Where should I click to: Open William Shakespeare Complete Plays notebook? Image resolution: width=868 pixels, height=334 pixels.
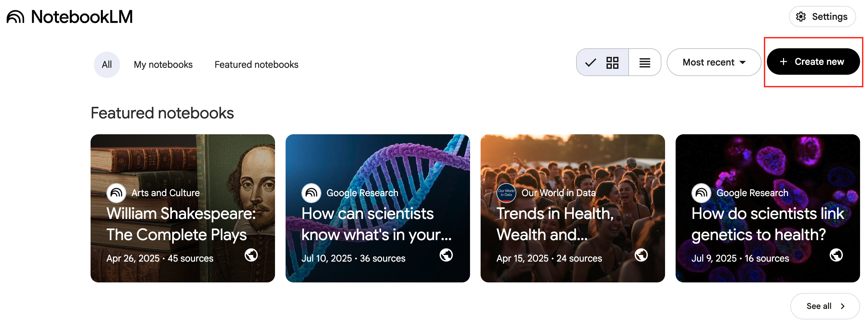(182, 224)
